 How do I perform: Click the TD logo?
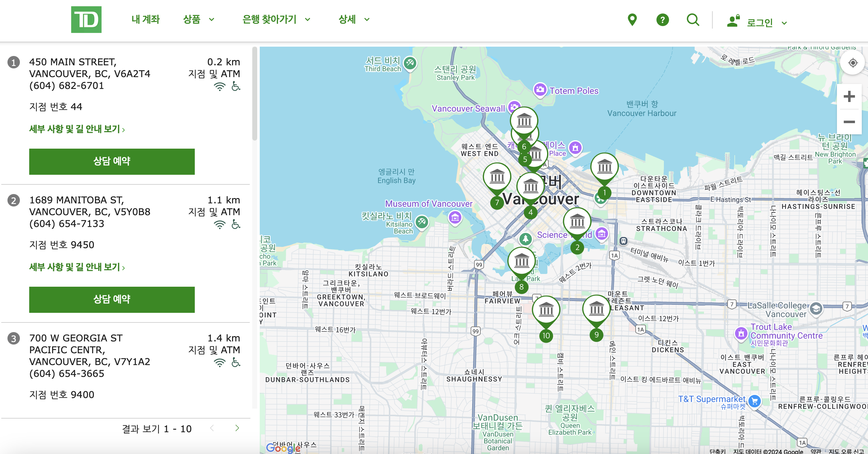click(x=86, y=20)
